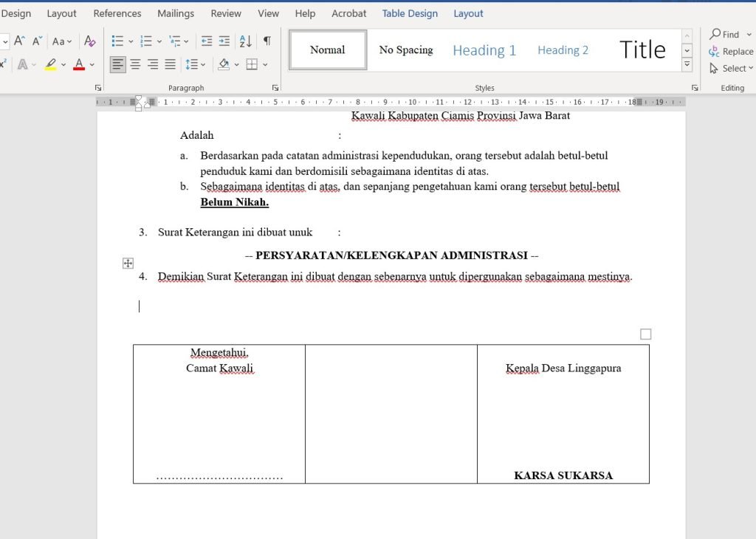The width and height of the screenshot is (756, 539).
Task: Toggle the Show/Hide paragraph marks button
Action: click(x=267, y=41)
